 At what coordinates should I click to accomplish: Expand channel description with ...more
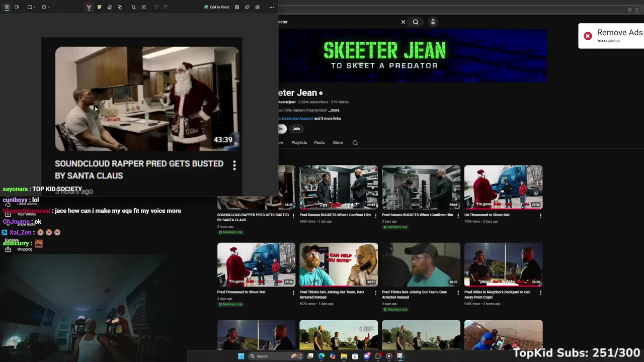(334, 110)
